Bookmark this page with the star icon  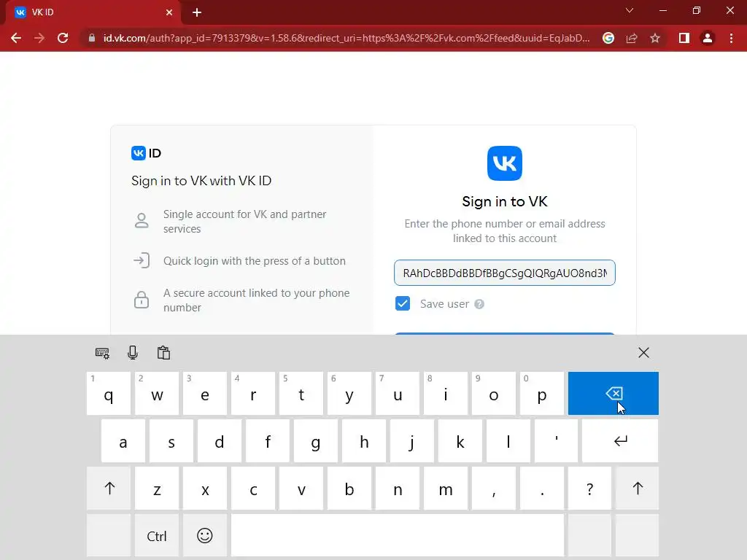pyautogui.click(x=655, y=38)
